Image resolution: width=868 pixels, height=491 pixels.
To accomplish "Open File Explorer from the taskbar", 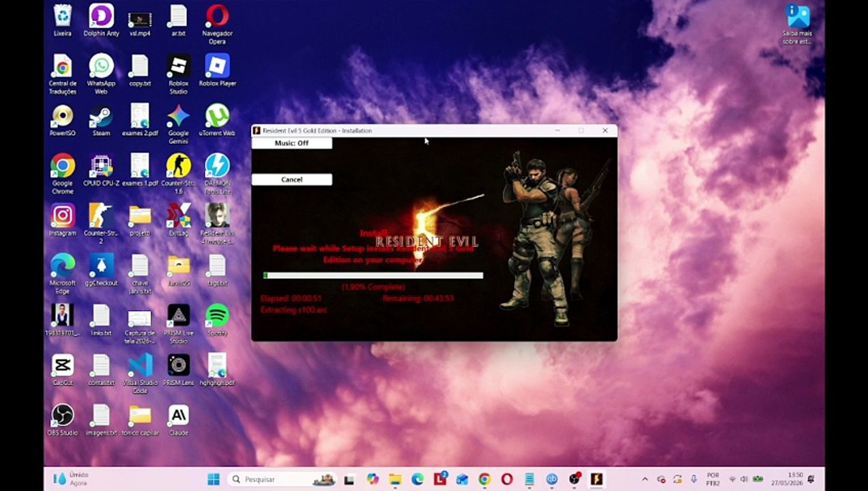I will (x=395, y=479).
